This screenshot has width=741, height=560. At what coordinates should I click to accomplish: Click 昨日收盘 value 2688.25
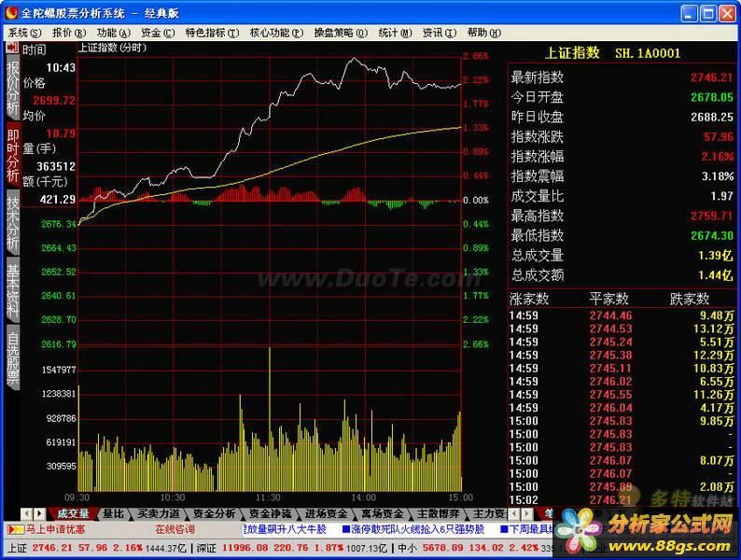click(711, 118)
